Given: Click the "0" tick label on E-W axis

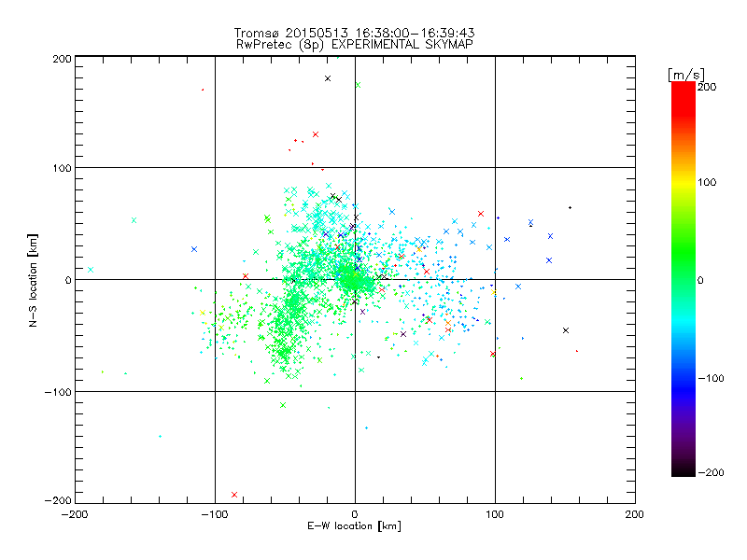Looking at the screenshot, I should pos(355,514).
